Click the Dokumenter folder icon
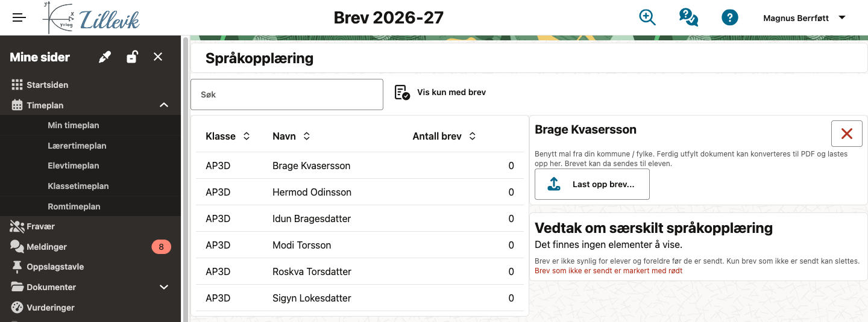Image resolution: width=868 pixels, height=322 pixels. [17, 287]
